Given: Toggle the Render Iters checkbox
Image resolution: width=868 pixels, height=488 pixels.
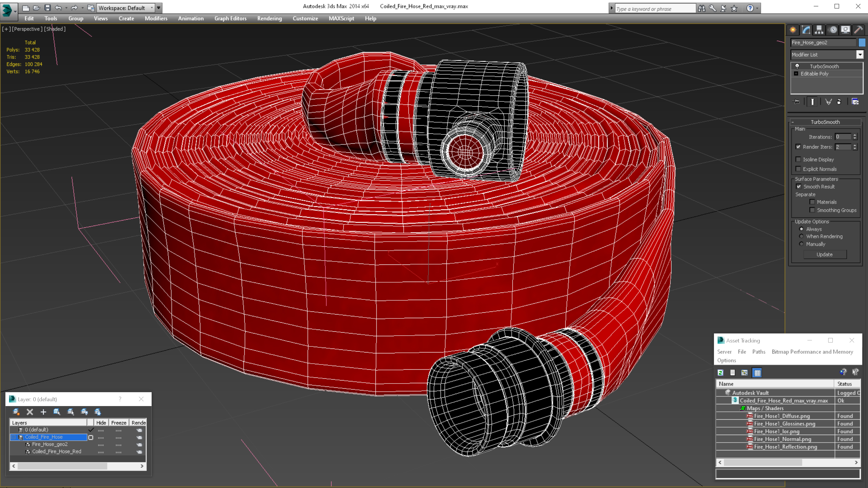Looking at the screenshot, I should [x=798, y=147].
